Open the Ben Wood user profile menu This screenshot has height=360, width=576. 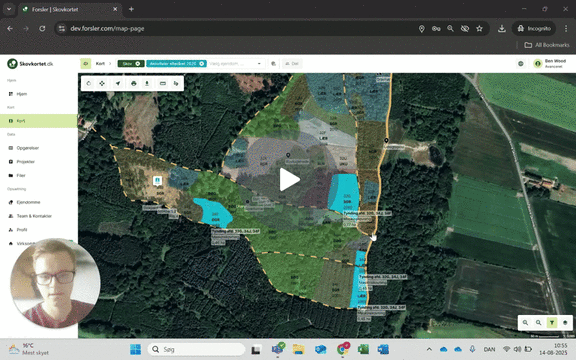[550, 64]
